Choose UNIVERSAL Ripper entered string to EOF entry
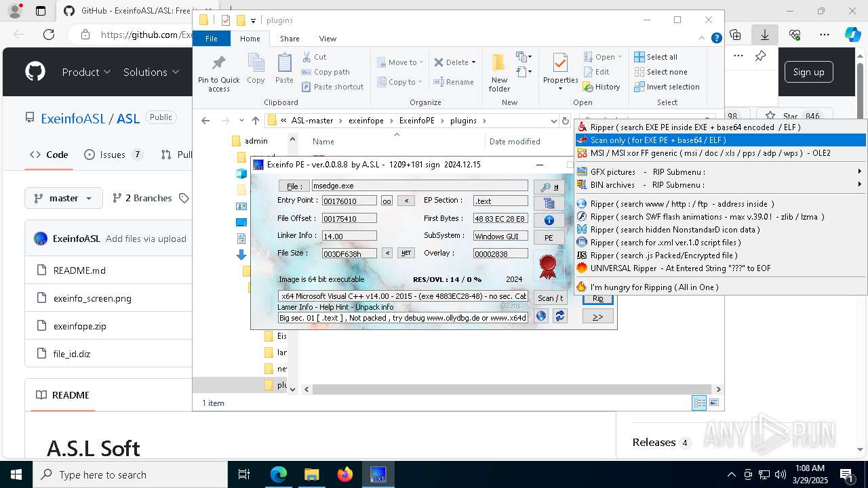 [721, 268]
